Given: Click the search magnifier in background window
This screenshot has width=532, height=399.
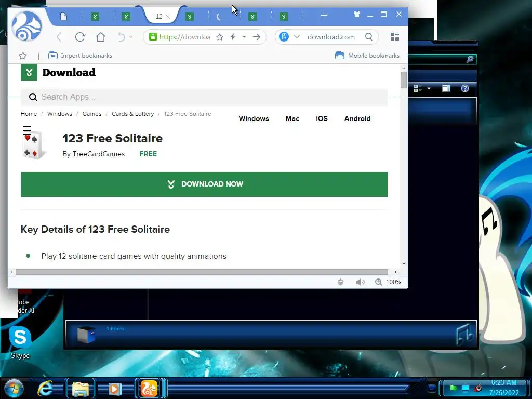Looking at the screenshot, I should pyautogui.click(x=470, y=60).
